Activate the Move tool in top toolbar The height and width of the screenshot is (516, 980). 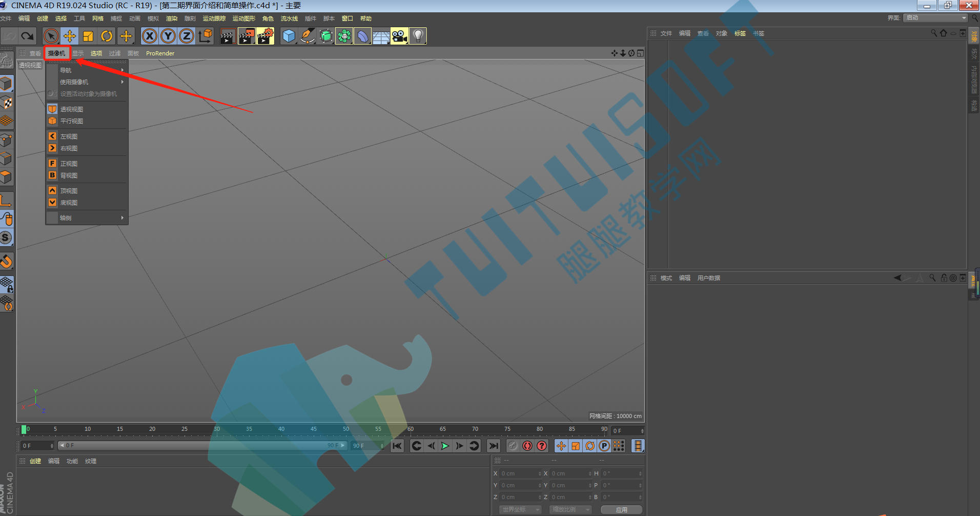pyautogui.click(x=69, y=36)
